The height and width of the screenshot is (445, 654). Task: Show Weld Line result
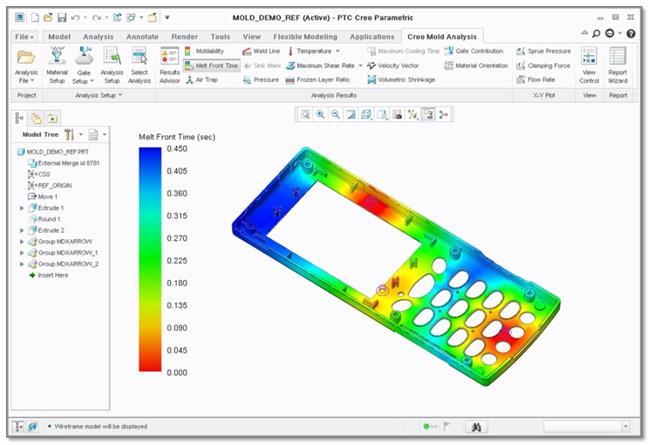click(x=261, y=51)
